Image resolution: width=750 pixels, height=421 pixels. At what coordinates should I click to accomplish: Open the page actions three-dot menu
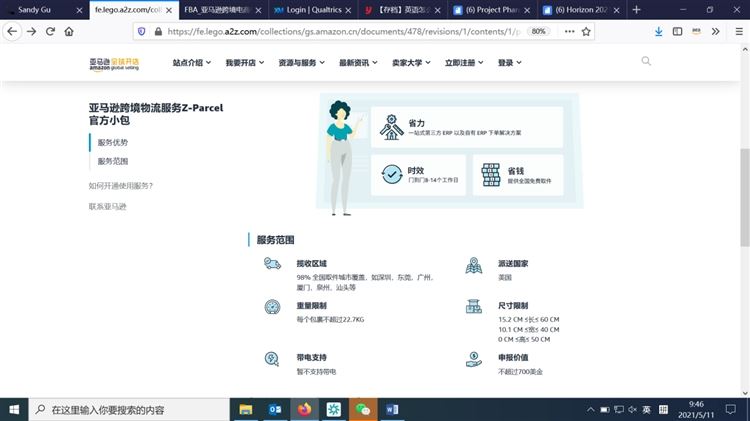pyautogui.click(x=569, y=32)
